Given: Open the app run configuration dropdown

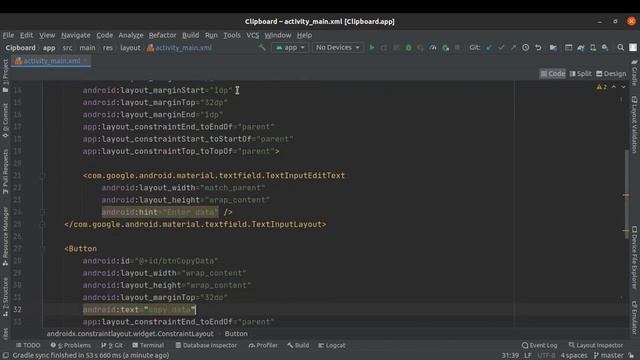Looking at the screenshot, I should coord(290,48).
